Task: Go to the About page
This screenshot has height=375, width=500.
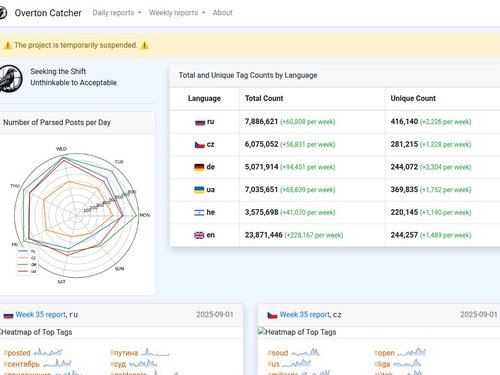Action: pos(222,13)
